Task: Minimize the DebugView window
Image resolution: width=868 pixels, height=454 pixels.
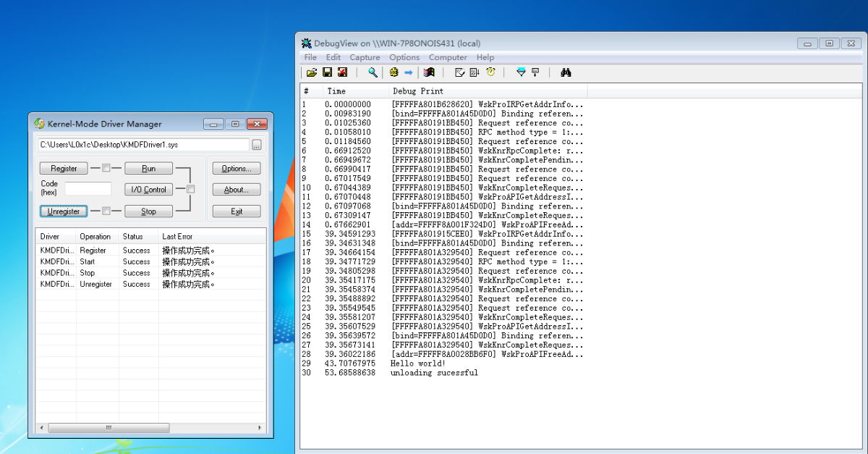Action: click(808, 43)
